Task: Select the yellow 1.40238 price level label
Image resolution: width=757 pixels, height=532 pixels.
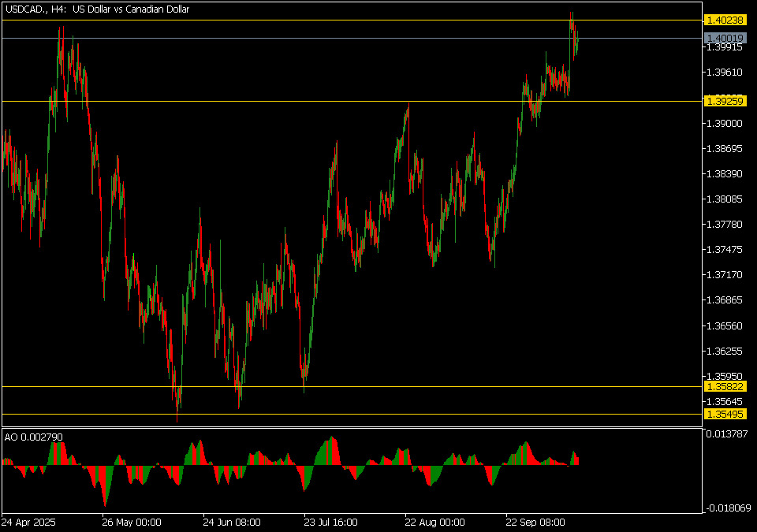Action: [725, 20]
